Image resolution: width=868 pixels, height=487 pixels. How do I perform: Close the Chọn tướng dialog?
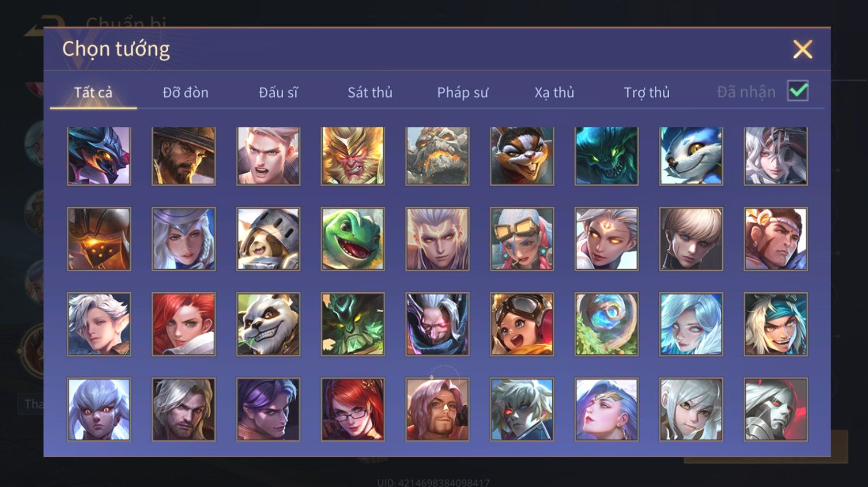point(802,50)
